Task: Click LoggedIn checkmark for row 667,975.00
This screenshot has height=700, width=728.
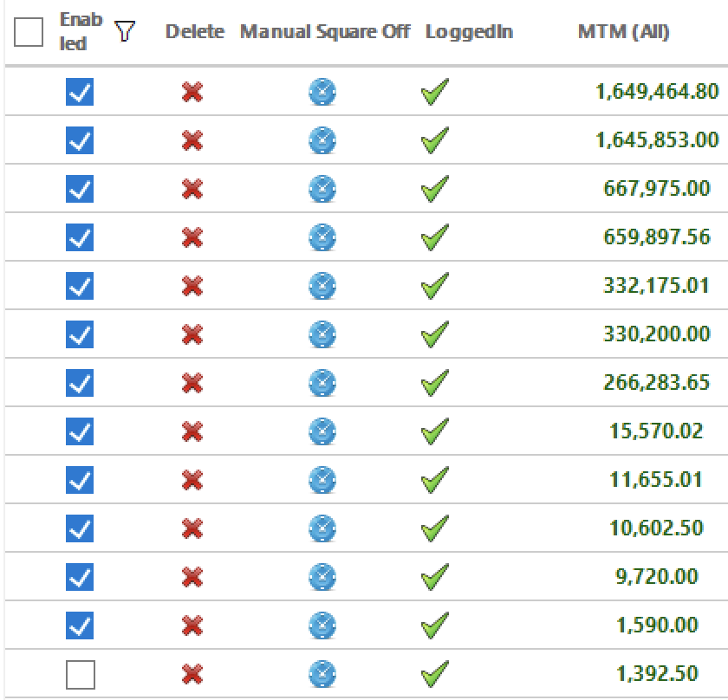Action: pos(434,189)
